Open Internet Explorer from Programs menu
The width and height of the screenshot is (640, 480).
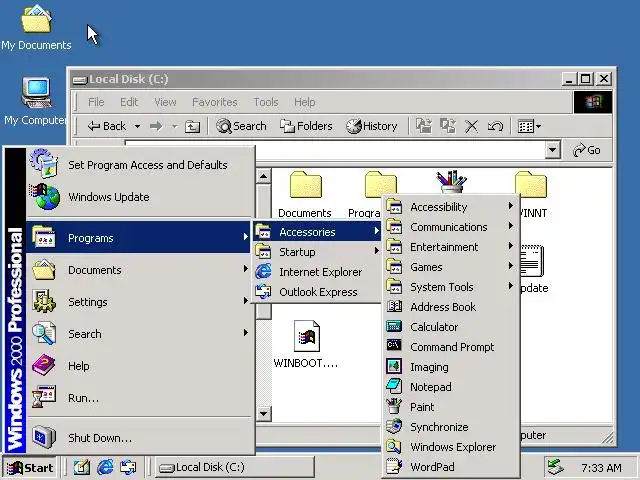tap(316, 272)
